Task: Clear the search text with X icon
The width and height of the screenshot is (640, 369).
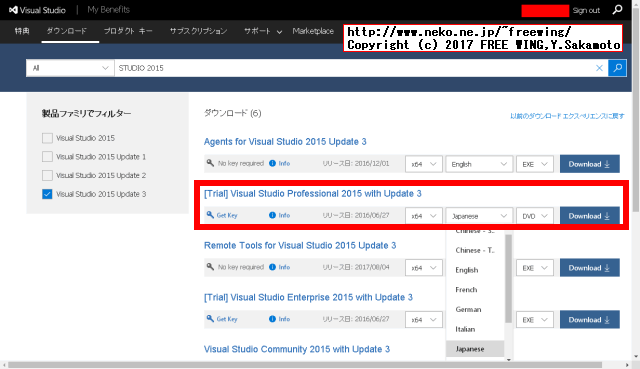Action: click(599, 68)
